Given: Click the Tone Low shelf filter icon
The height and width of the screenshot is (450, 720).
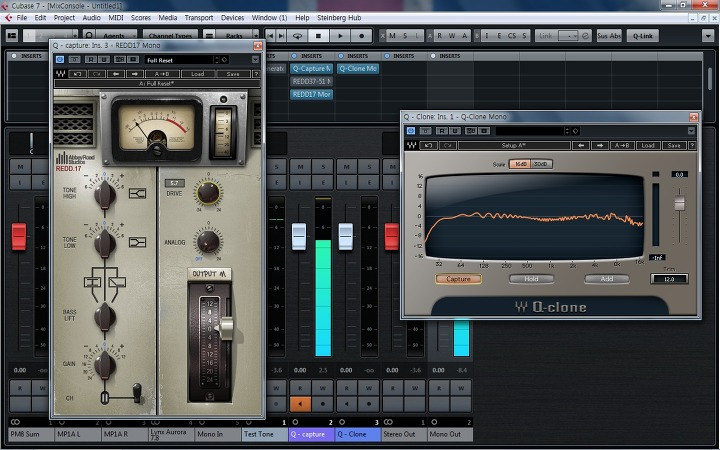Looking at the screenshot, I should (x=137, y=242).
